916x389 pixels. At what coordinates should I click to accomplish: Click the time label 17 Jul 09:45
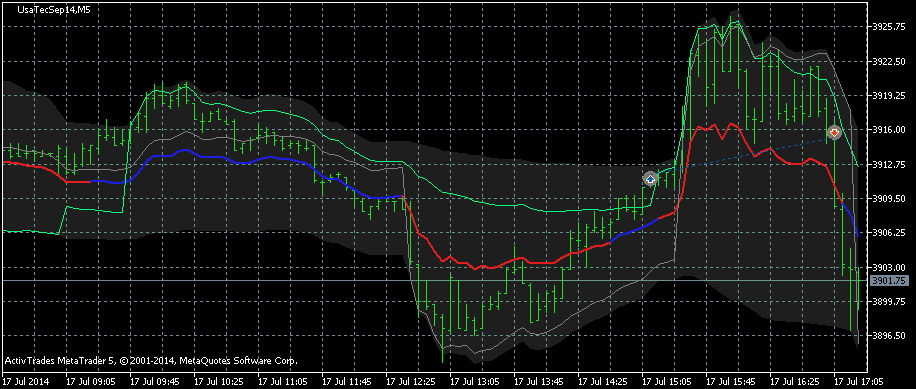point(155,381)
